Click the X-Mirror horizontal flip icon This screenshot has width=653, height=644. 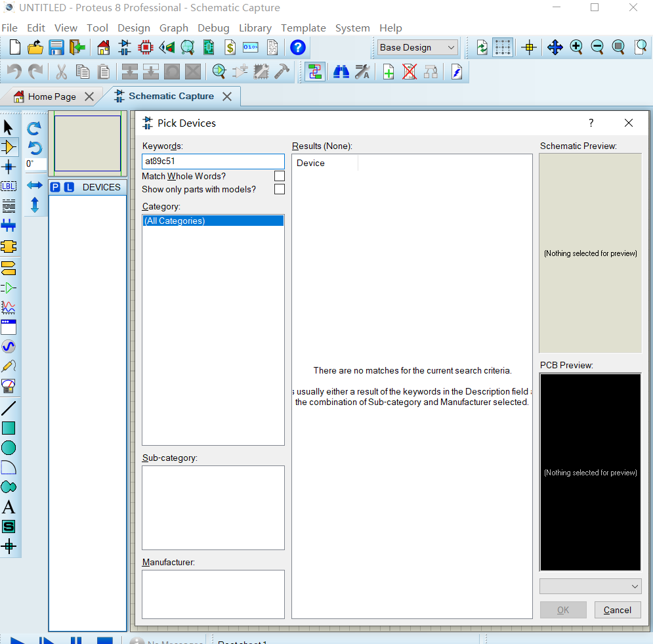pyautogui.click(x=35, y=185)
